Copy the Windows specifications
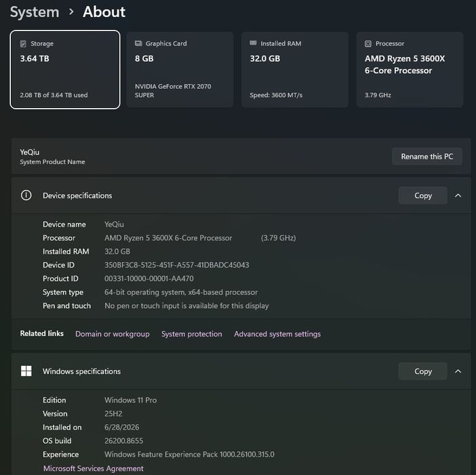The image size is (476, 475). pos(423,371)
